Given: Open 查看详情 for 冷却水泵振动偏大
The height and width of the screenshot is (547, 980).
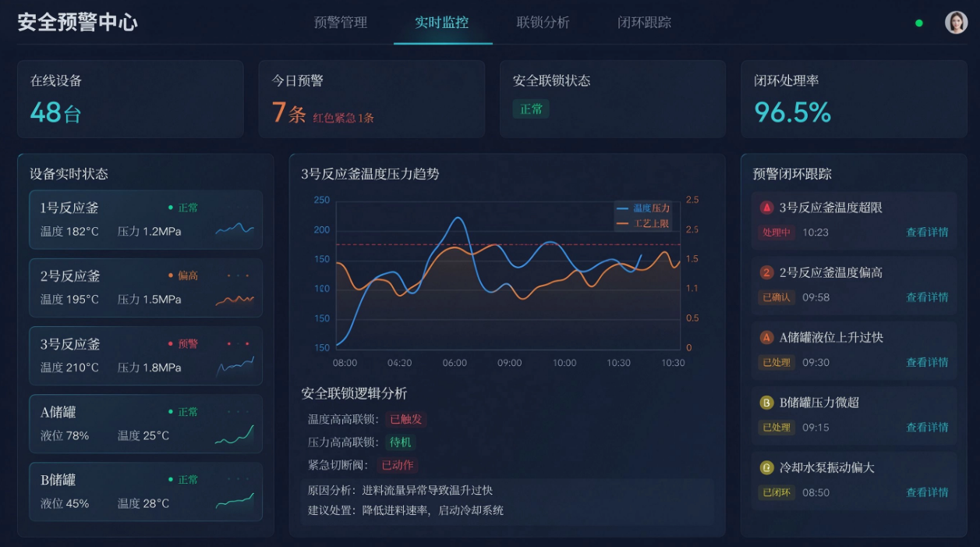Looking at the screenshot, I should coord(927,492).
